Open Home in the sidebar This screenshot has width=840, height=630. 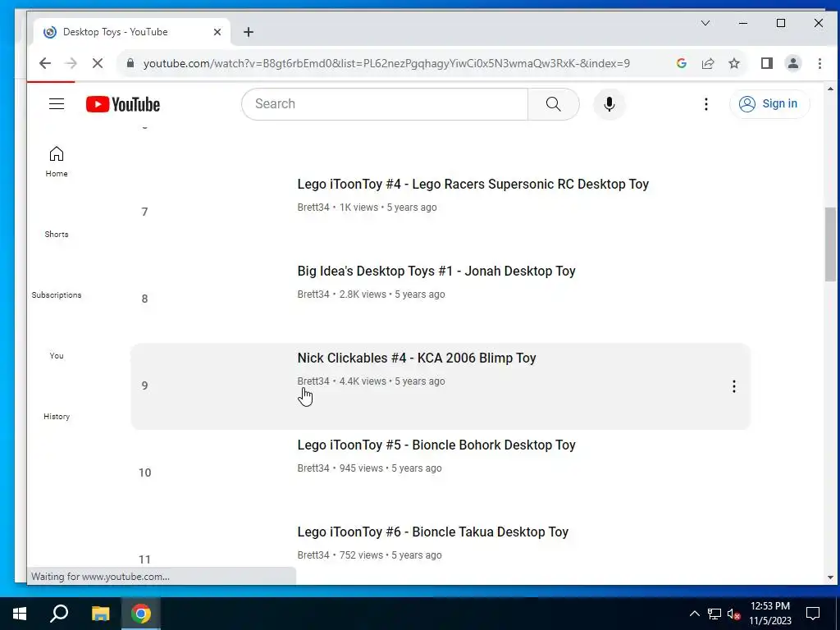tap(57, 162)
